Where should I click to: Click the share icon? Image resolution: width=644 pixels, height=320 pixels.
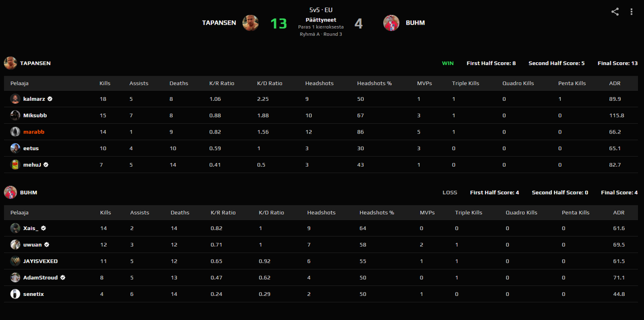(x=615, y=12)
